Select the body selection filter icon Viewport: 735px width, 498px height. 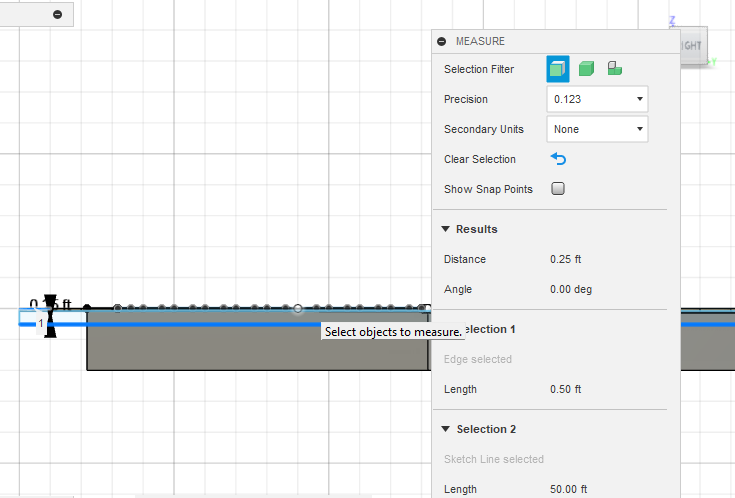tap(586, 69)
